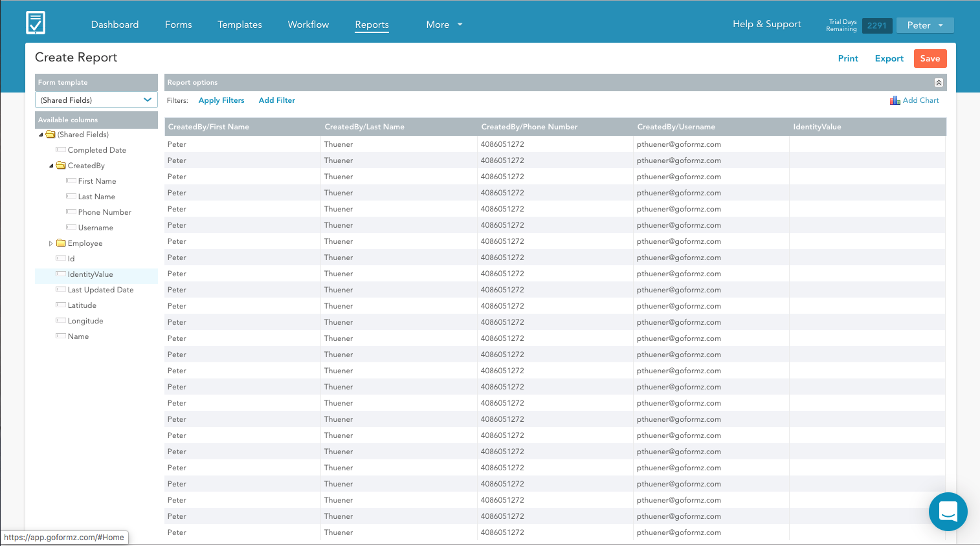The height and width of the screenshot is (546, 980).
Task: Click the GoFormz logo icon
Action: click(x=36, y=23)
